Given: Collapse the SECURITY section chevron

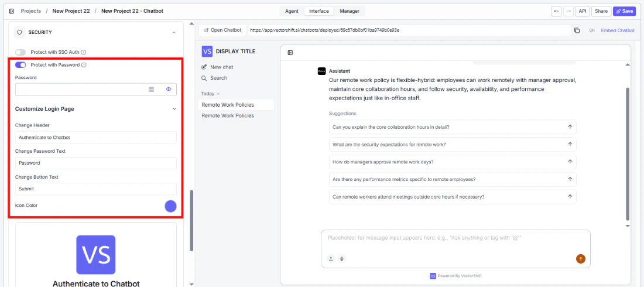Looking at the screenshot, I should pos(174,32).
